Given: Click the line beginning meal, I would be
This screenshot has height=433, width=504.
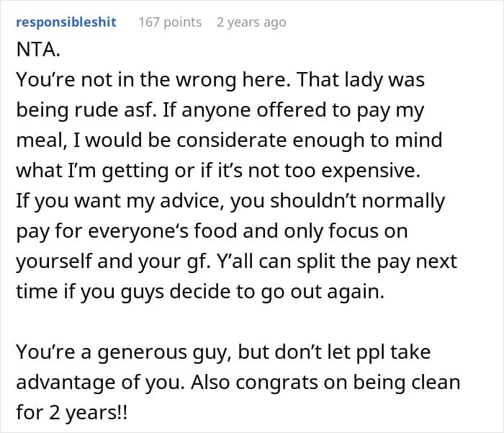Looking at the screenshot, I should click(229, 140).
